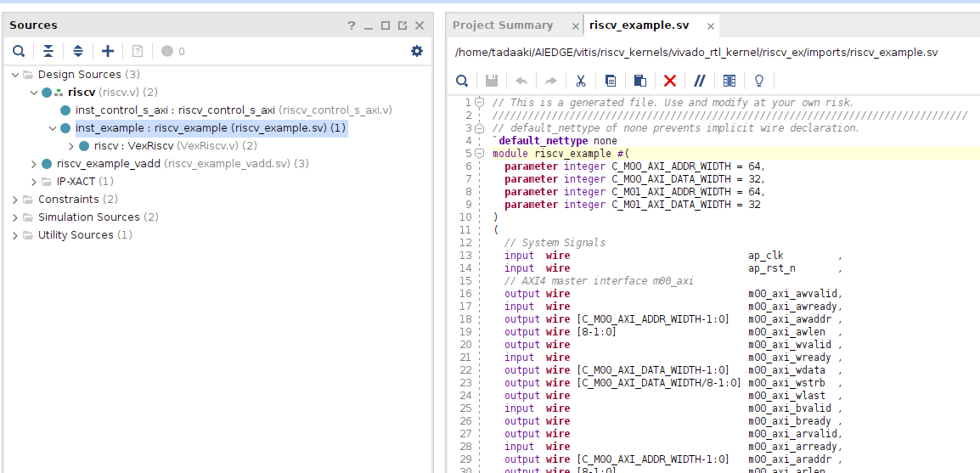Click the file path above the editor
Image resolution: width=980 pixels, height=473 pixels.
click(696, 53)
